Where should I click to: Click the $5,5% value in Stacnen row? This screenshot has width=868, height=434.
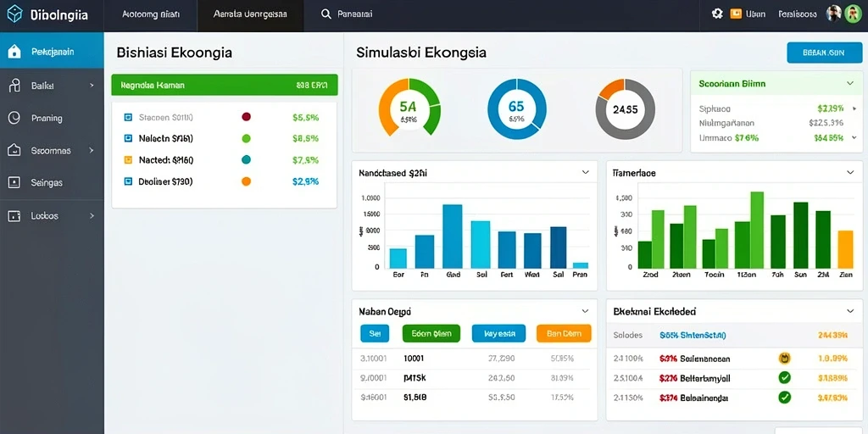pos(305,117)
